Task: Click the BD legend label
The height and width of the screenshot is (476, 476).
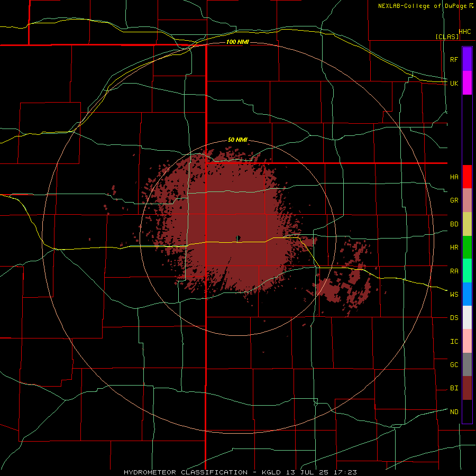Action: point(454,224)
